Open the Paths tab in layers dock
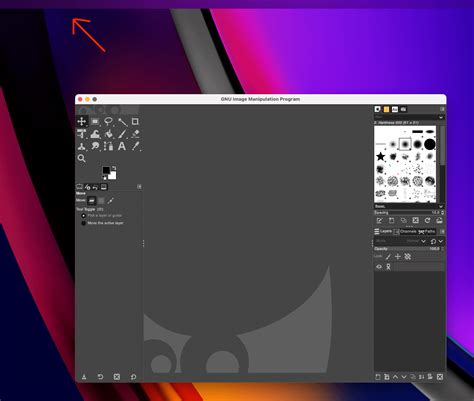The image size is (474, 401). click(427, 231)
